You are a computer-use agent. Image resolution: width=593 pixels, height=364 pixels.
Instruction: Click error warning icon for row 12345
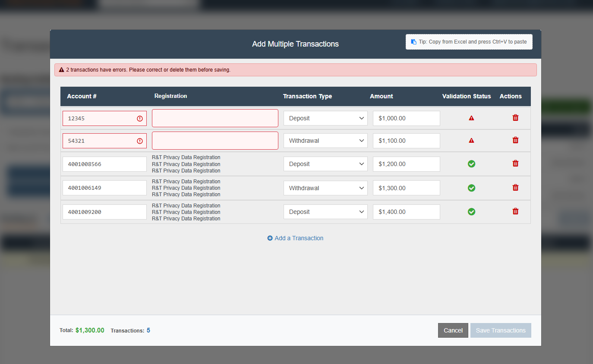click(x=471, y=118)
